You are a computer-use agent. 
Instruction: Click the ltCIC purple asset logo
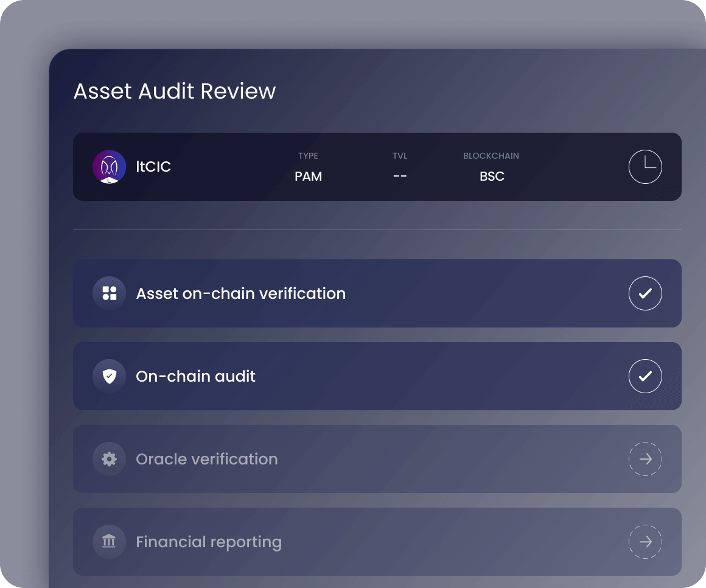109,167
